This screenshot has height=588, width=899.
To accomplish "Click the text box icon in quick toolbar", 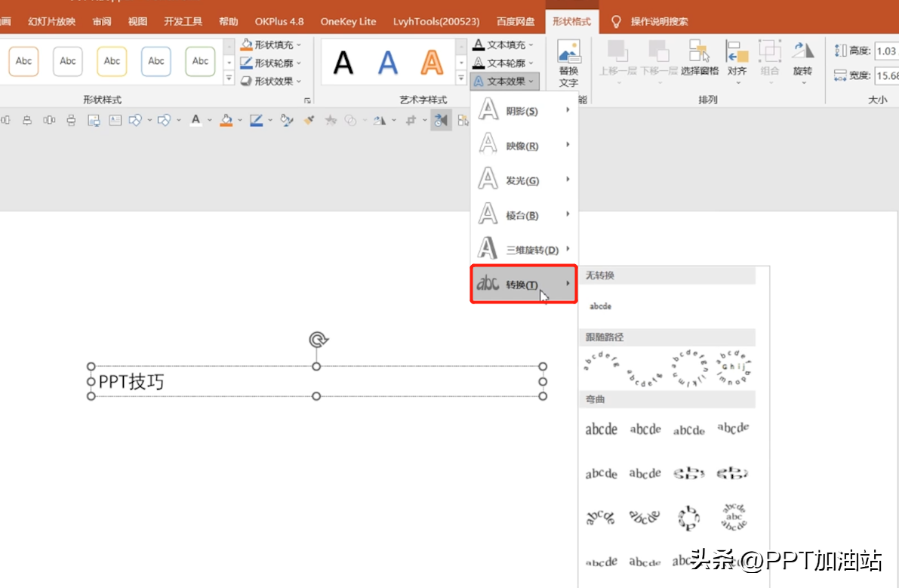I will click(x=115, y=120).
